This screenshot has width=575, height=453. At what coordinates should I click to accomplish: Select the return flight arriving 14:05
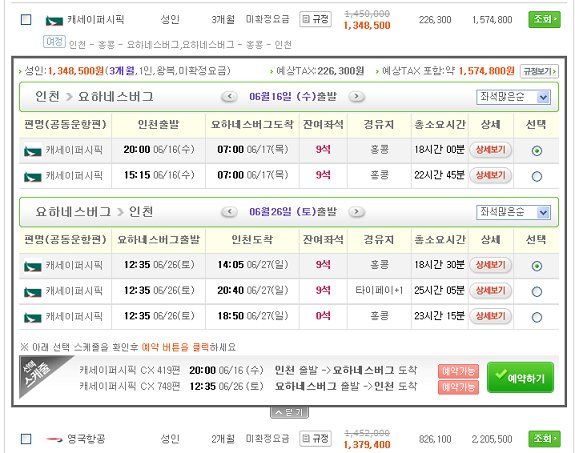click(536, 266)
